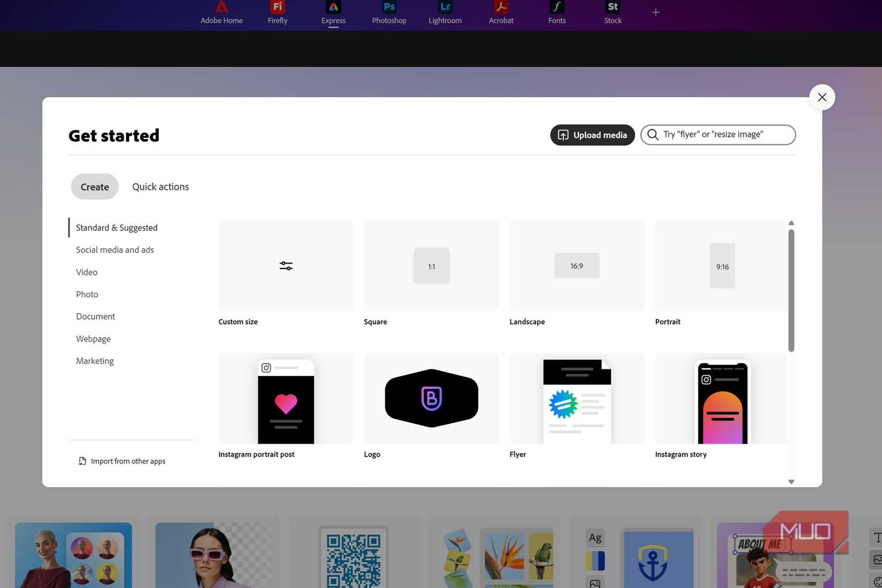This screenshot has height=588, width=882.
Task: Pick Instagram portrait post template
Action: (286, 398)
